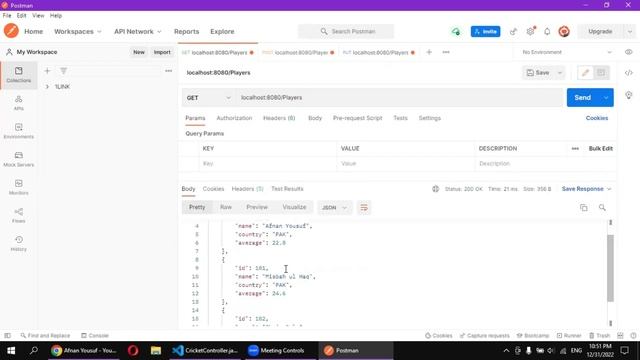The width and height of the screenshot is (640, 360).
Task: Click the Import button
Action: tap(162, 52)
